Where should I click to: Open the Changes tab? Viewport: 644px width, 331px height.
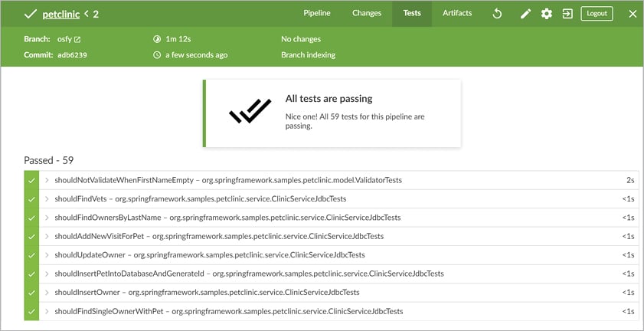click(x=367, y=14)
